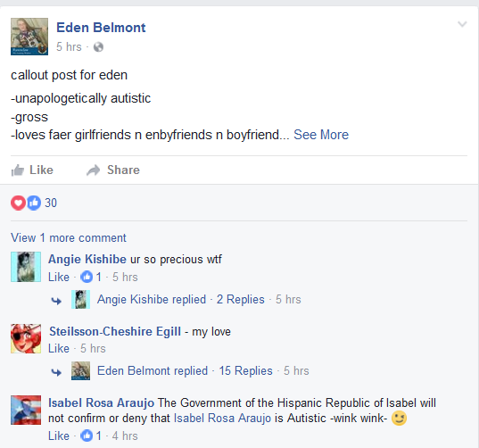Like the post with thumbs-up button
Image resolution: width=479 pixels, height=448 pixels.
click(32, 170)
